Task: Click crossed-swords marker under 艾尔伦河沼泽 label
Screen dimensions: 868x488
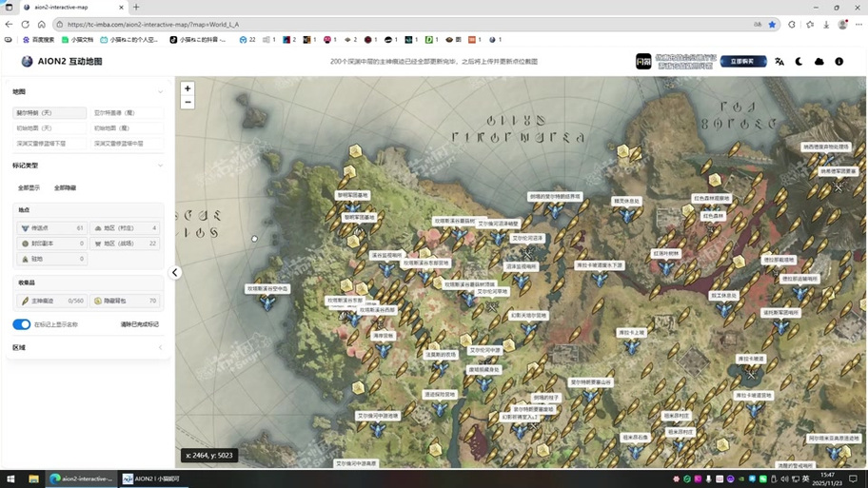Action: (x=527, y=253)
